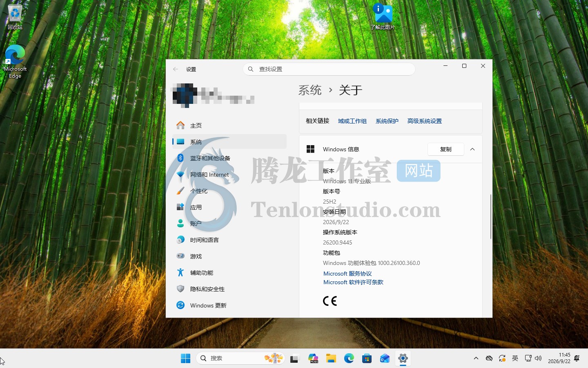Open the clock showing 11:45
The height and width of the screenshot is (368, 588).
pyautogui.click(x=559, y=358)
